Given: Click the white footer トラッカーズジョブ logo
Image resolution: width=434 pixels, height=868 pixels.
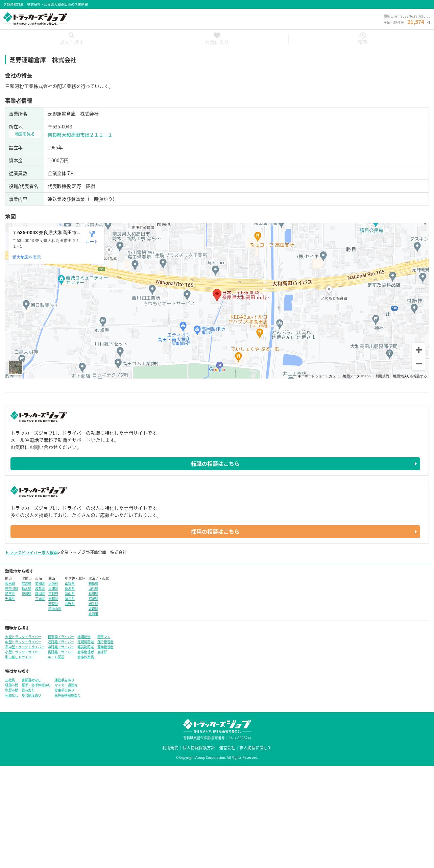Looking at the screenshot, I should click(217, 726).
